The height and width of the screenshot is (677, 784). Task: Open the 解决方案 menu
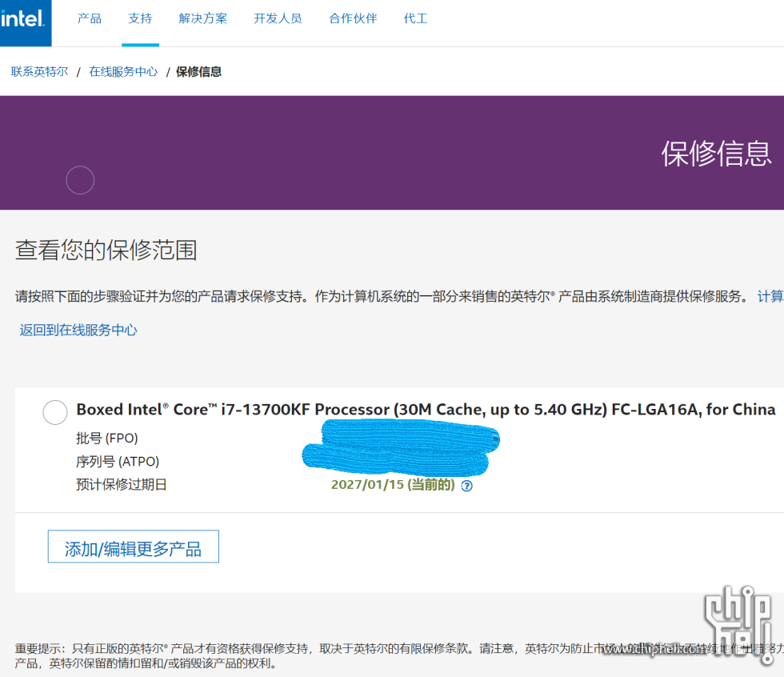coord(203,18)
